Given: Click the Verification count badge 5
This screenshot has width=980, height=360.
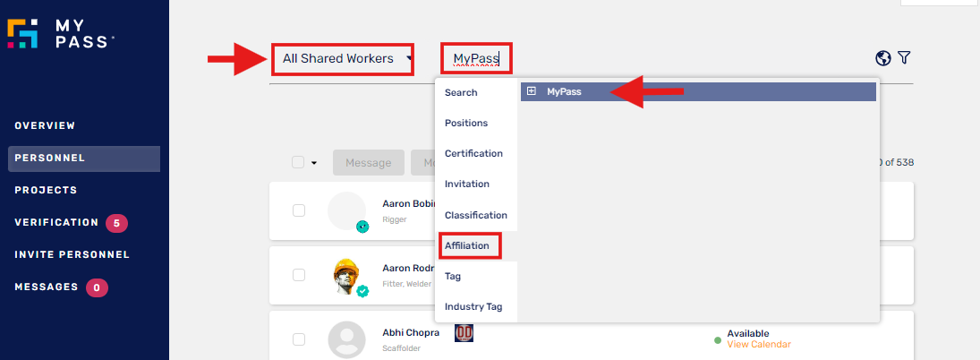Looking at the screenshot, I should coord(117,223).
